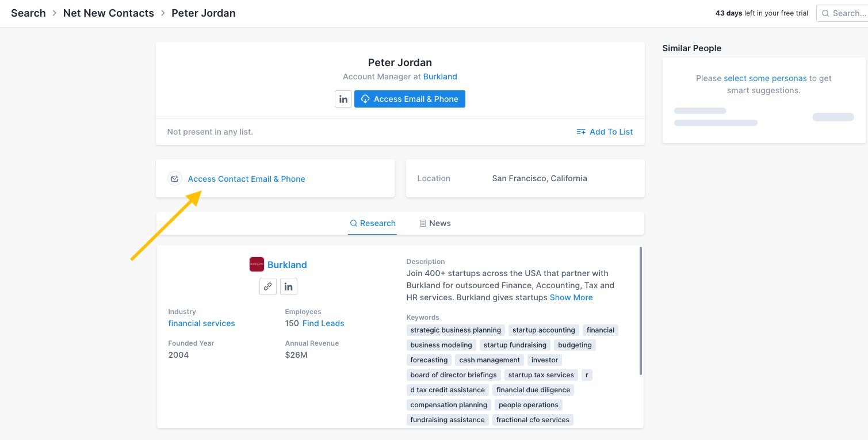Image resolution: width=868 pixels, height=440 pixels.
Task: Click the Access Contact Email & Phone link
Action: tap(246, 179)
